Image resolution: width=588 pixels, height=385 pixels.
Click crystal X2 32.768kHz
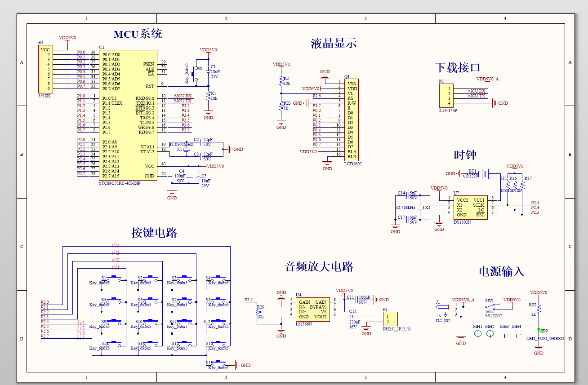tap(420, 208)
